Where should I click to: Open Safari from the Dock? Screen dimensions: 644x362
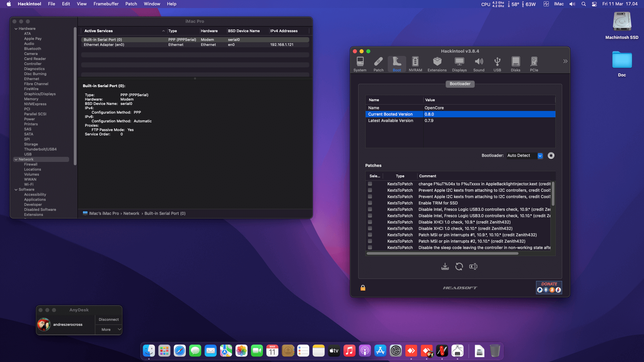click(180, 351)
